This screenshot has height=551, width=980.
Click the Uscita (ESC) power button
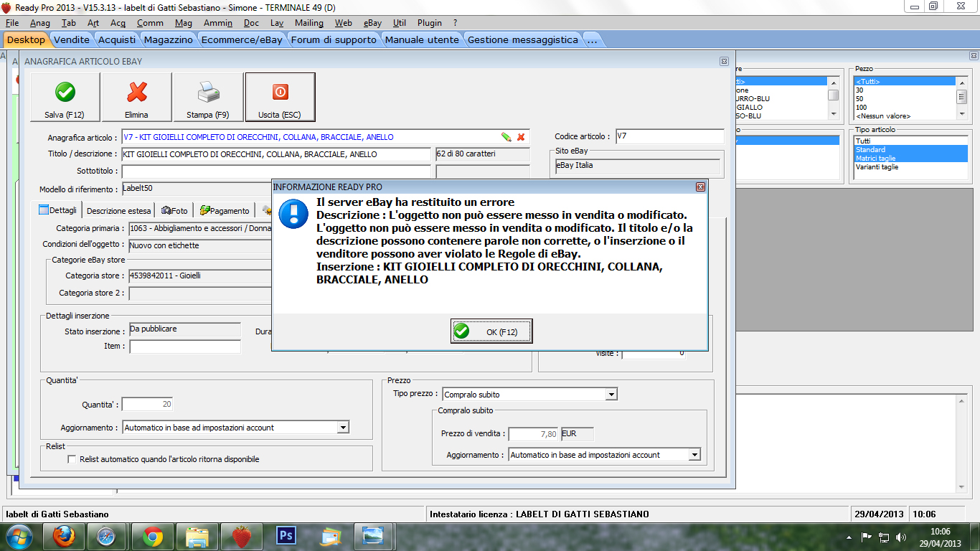pos(280,97)
